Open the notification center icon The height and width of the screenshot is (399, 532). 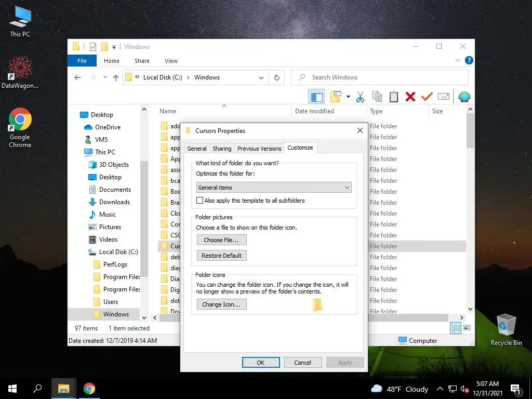tap(515, 389)
